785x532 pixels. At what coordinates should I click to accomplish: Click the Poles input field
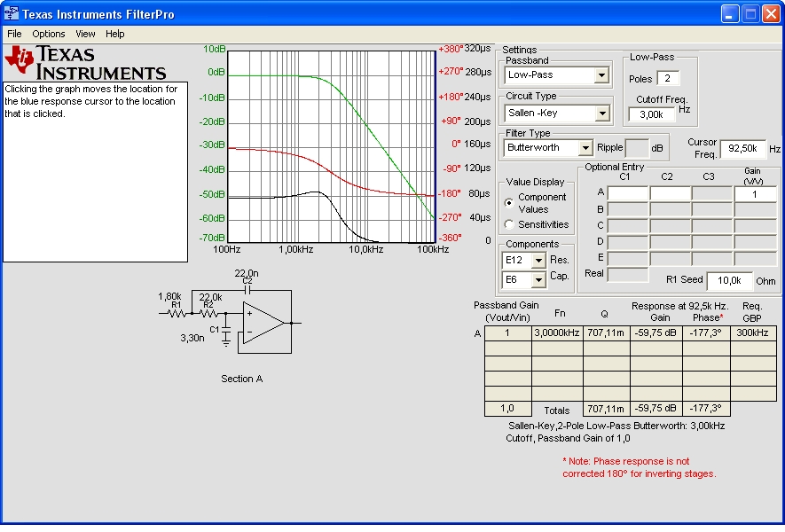(x=668, y=79)
